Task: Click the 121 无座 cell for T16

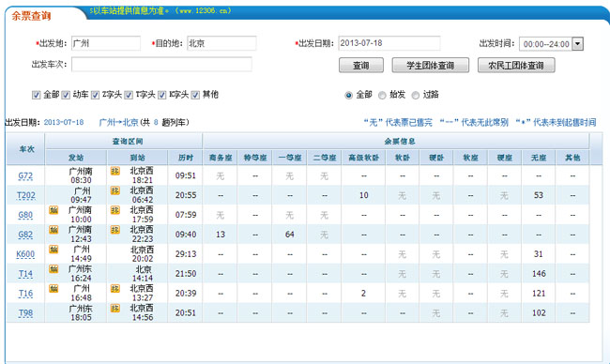Action: tap(539, 294)
